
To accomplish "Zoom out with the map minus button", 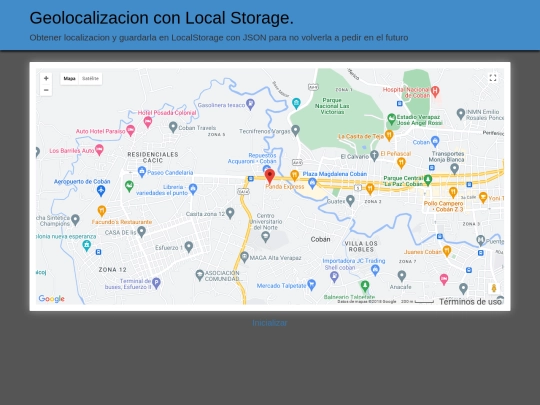I will [46, 90].
